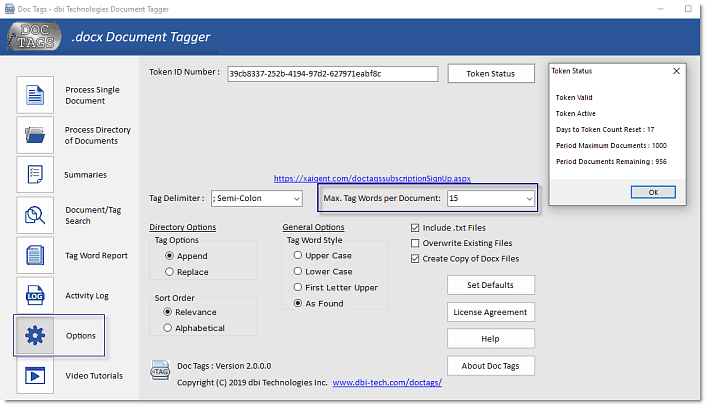Click the About Doc Tags button
The width and height of the screenshot is (706, 406).
click(x=491, y=366)
